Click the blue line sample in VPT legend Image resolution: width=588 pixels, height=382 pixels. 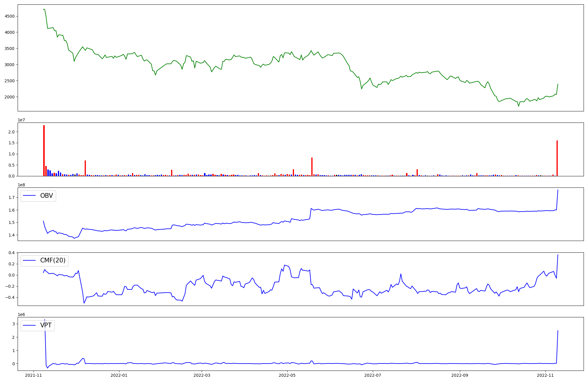(29, 325)
